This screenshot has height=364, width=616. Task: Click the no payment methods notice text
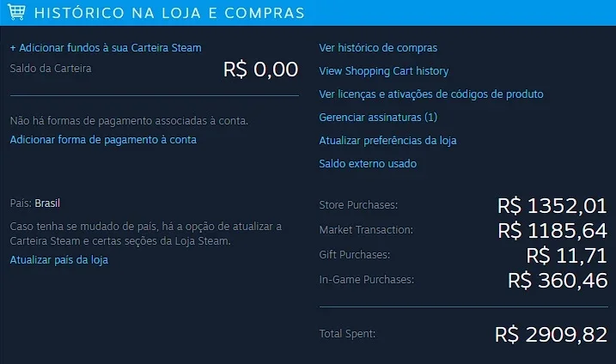pos(129,120)
